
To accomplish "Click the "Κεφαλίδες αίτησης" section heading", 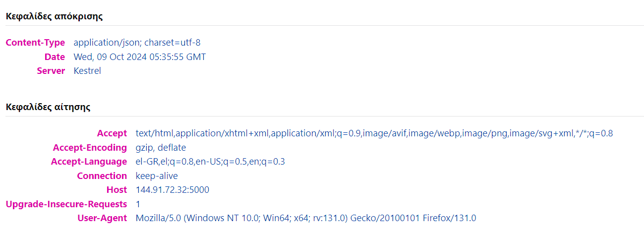I will (48, 107).
